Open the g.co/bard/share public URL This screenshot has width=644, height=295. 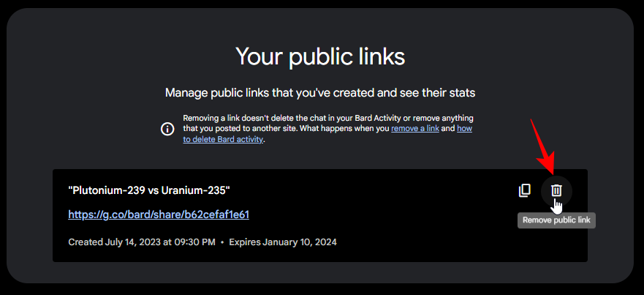159,214
